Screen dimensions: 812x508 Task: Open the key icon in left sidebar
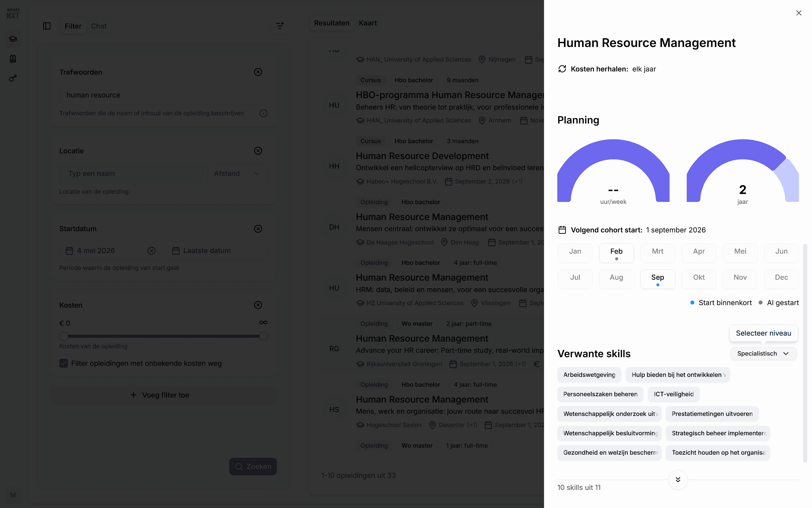coord(13,78)
